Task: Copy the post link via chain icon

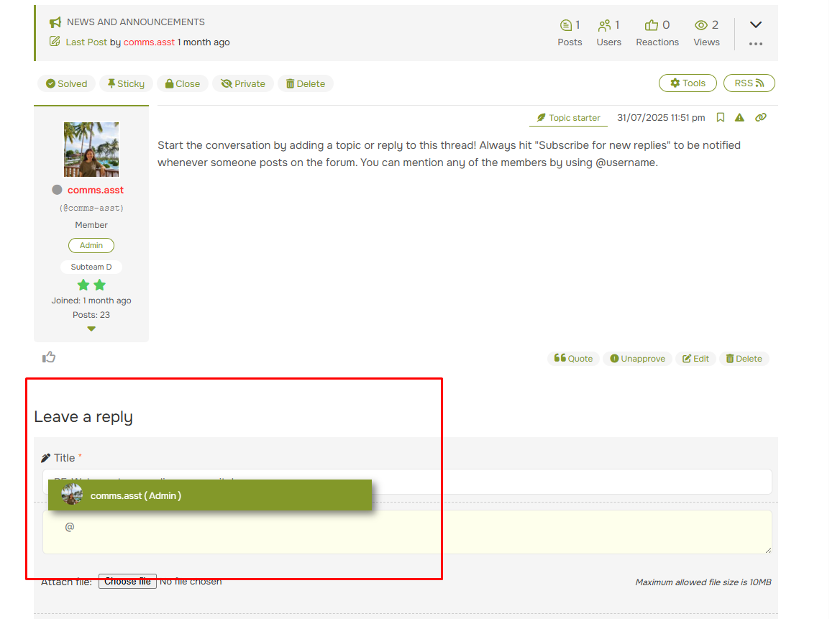Action: 761,118
